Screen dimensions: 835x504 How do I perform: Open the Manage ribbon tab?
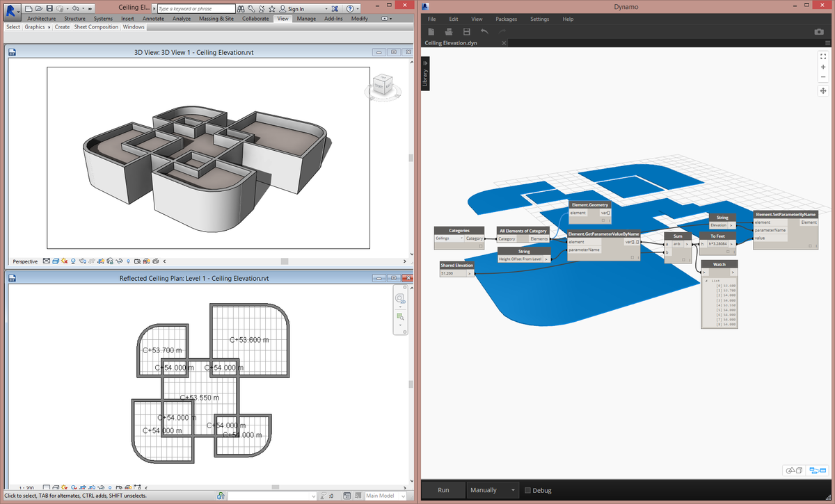pos(306,19)
